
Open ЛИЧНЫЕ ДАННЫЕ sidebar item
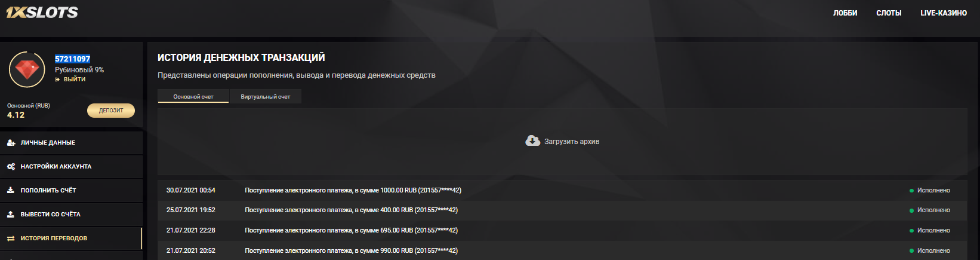tap(48, 143)
